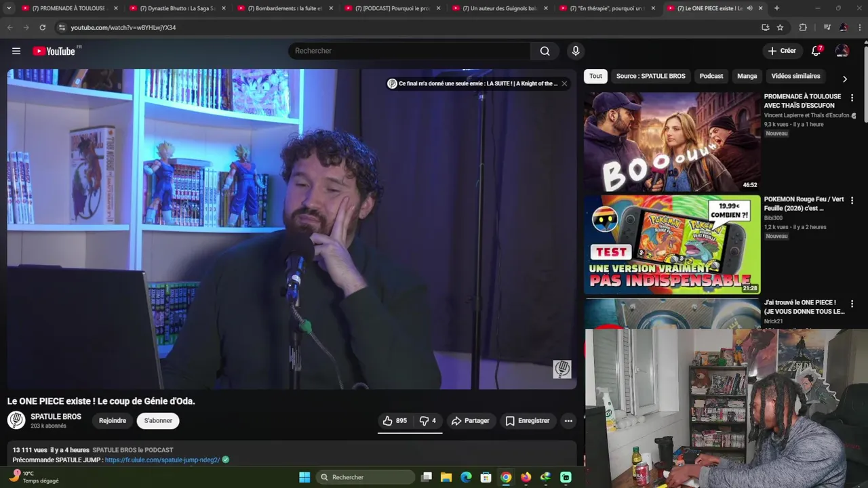Open Task View on the taskbar
The height and width of the screenshot is (488, 868).
[427, 477]
